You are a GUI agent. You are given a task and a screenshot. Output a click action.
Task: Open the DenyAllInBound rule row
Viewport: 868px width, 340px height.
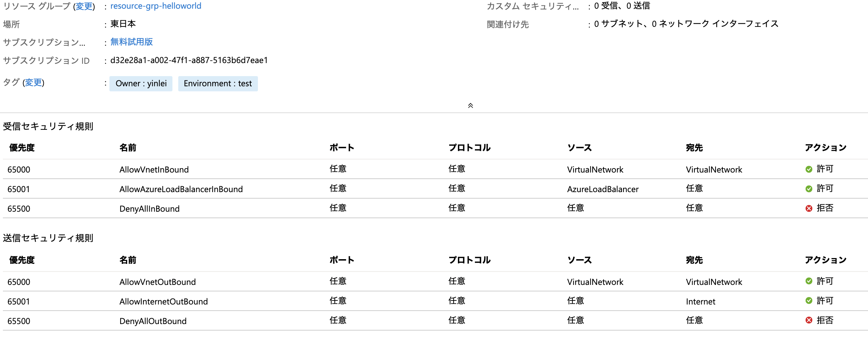pyautogui.click(x=435, y=208)
